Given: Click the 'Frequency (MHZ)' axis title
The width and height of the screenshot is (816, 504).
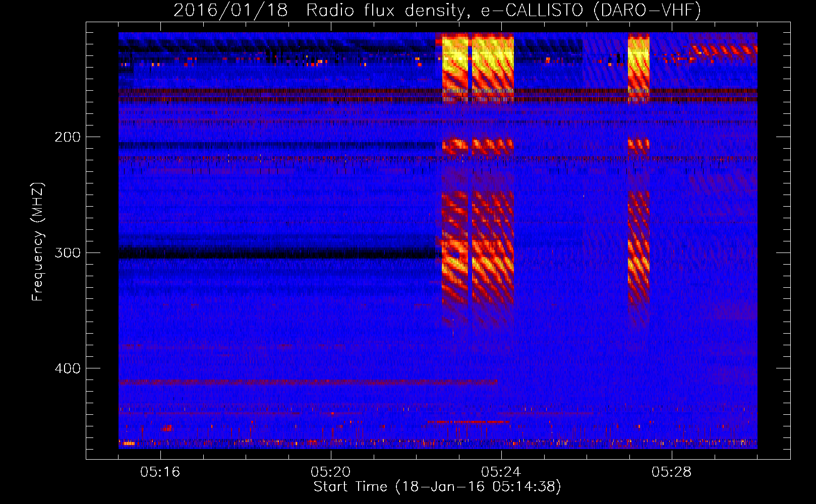Looking at the screenshot, I should [x=38, y=241].
